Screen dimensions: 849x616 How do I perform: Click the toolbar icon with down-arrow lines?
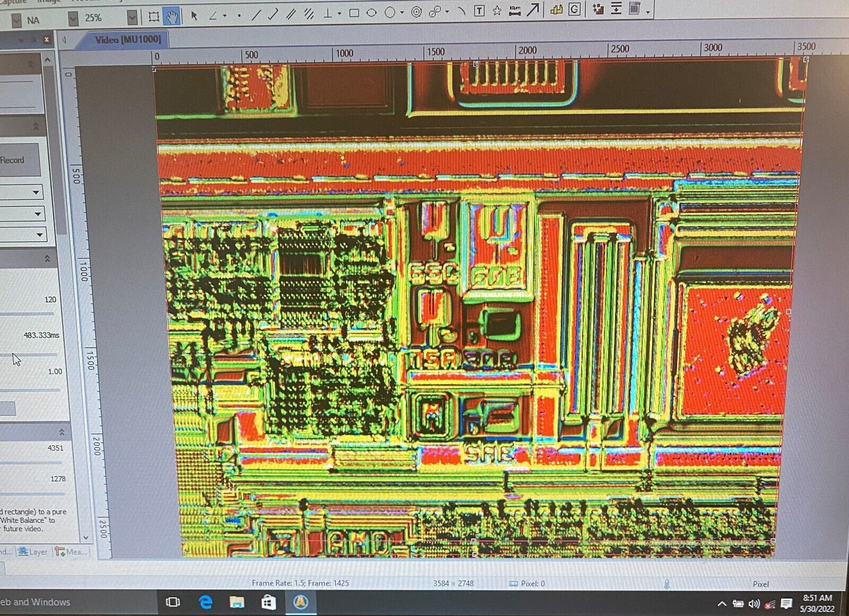[x=616, y=8]
